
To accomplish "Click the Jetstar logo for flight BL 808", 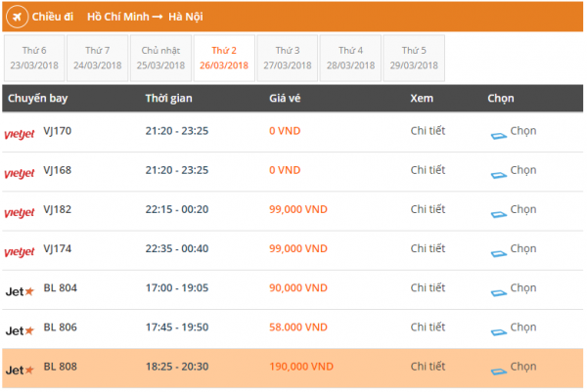I will pos(20,370).
